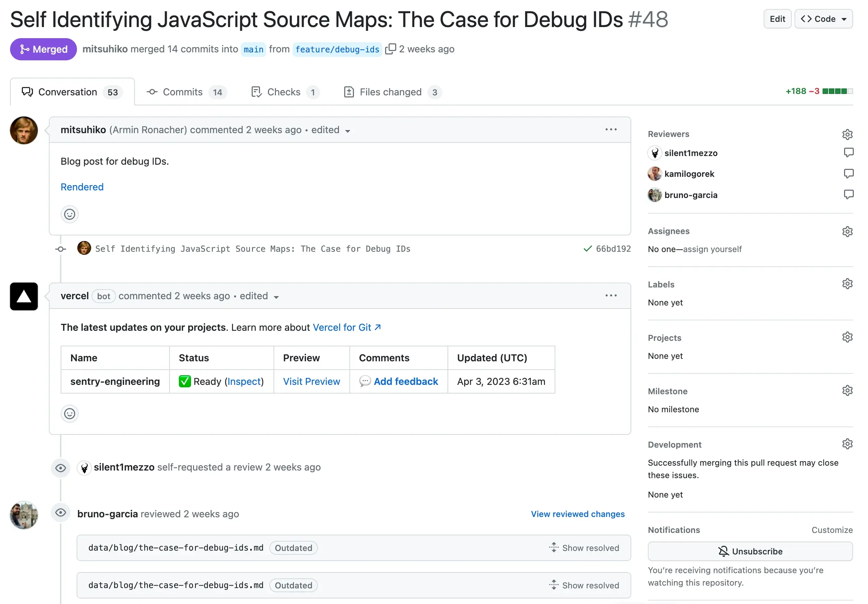Switch to the Files changed tab
This screenshot has width=868, height=604.
coord(392,92)
